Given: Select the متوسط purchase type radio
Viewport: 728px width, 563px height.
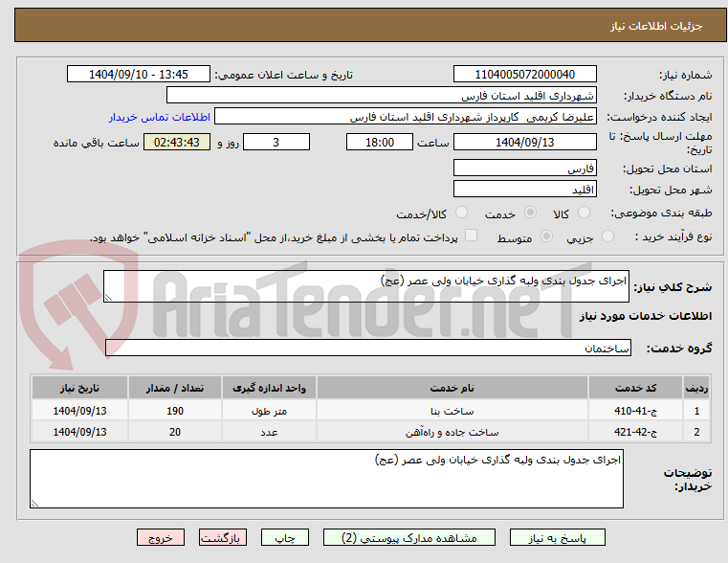Looking at the screenshot, I should [547, 236].
